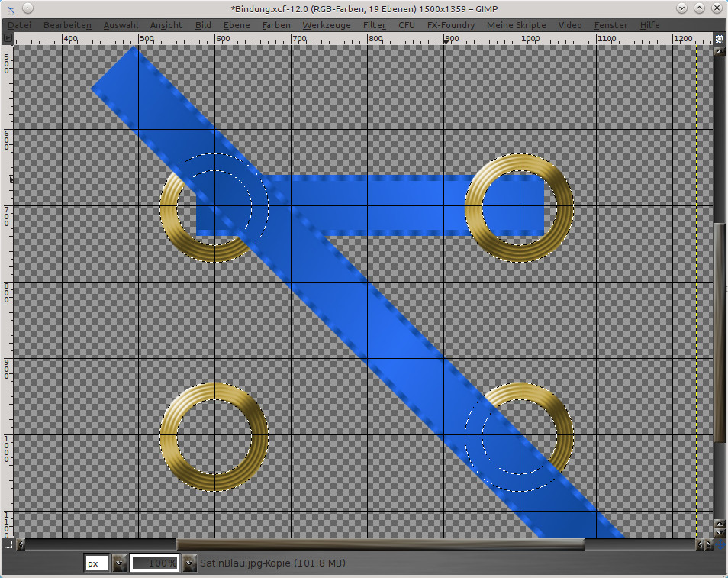This screenshot has width=728, height=578.
Task: Click the scroll up arrow at top of vertical scrollbar
Action: [719, 51]
